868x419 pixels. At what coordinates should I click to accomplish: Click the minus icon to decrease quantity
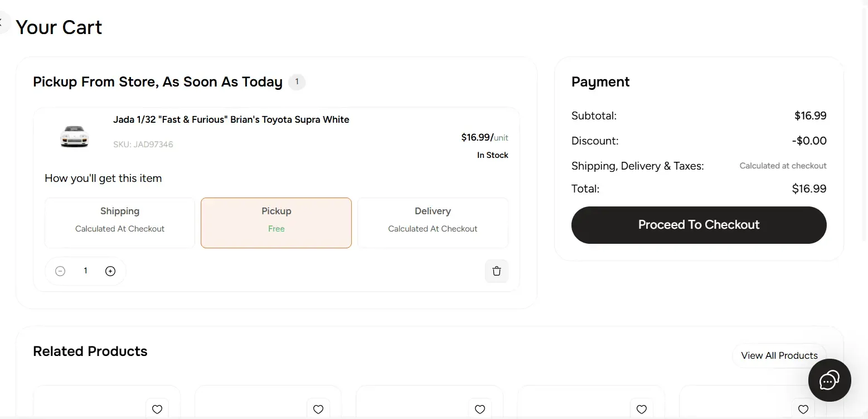coord(60,271)
